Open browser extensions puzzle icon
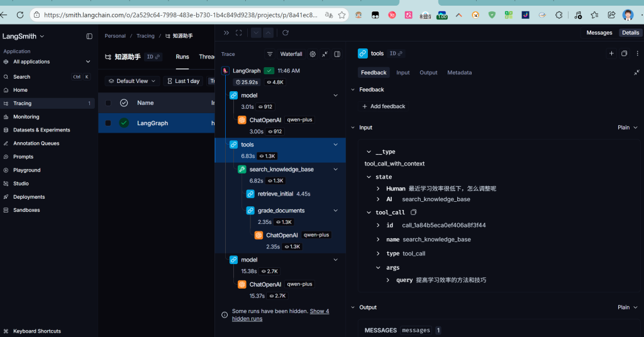The width and height of the screenshot is (644, 337). pyautogui.click(x=558, y=15)
